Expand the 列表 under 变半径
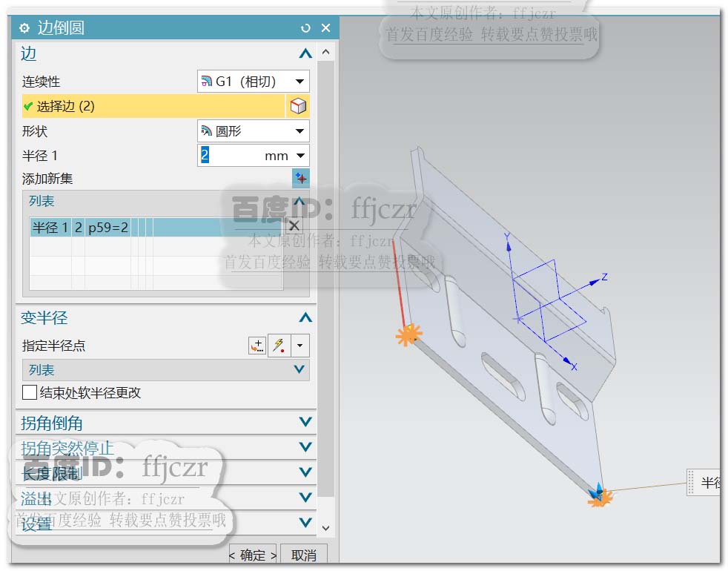 point(300,369)
